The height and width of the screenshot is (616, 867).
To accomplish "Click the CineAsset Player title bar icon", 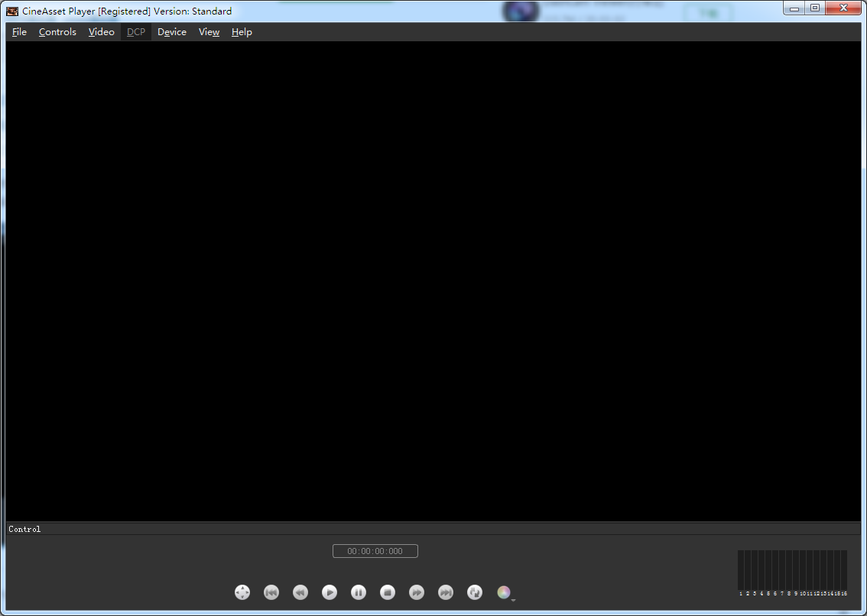I will tap(12, 11).
